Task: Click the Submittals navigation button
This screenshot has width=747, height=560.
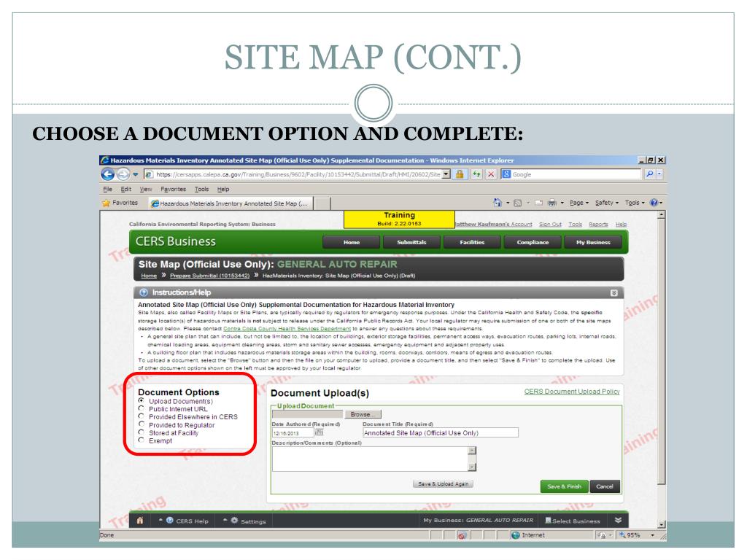Action: (411, 242)
